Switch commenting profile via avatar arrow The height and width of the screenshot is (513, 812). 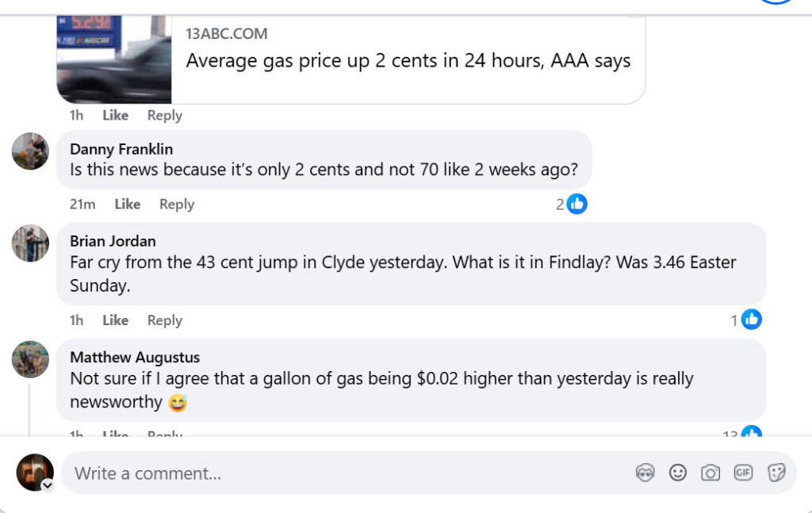(x=48, y=485)
